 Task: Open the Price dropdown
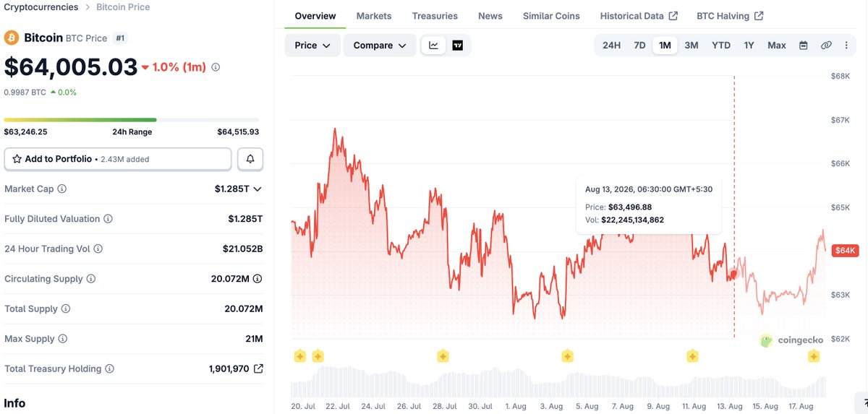coord(312,46)
